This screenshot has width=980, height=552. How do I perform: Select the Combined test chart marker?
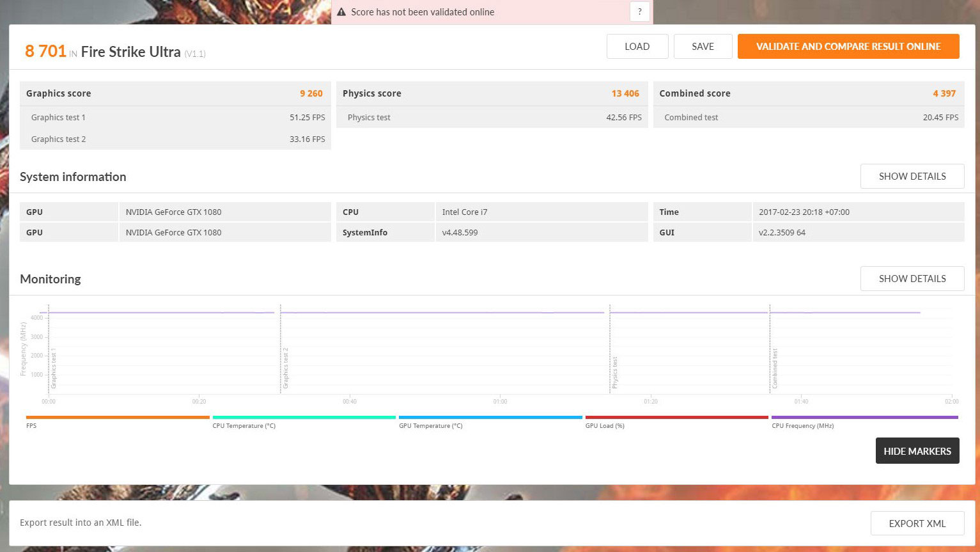point(775,369)
